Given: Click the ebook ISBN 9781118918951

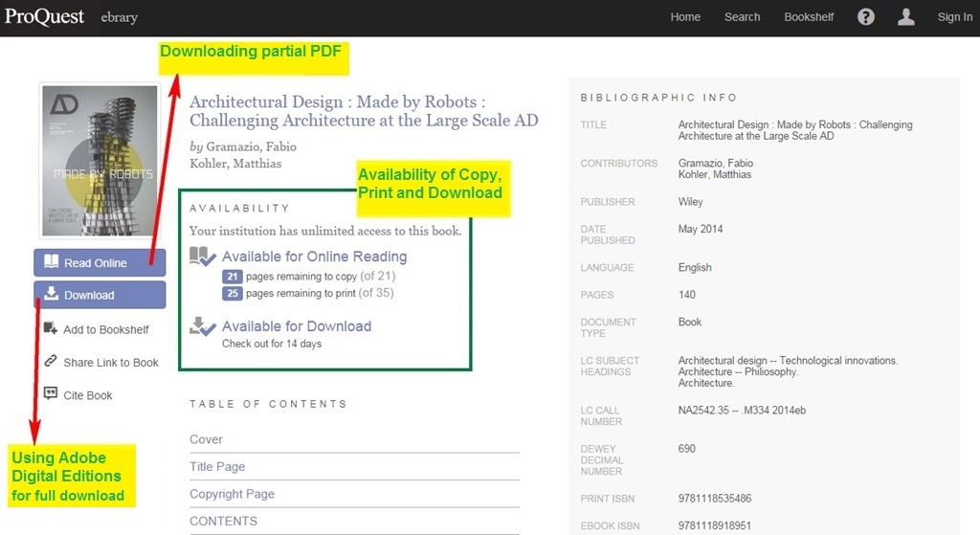Looking at the screenshot, I should pyautogui.click(x=714, y=525).
